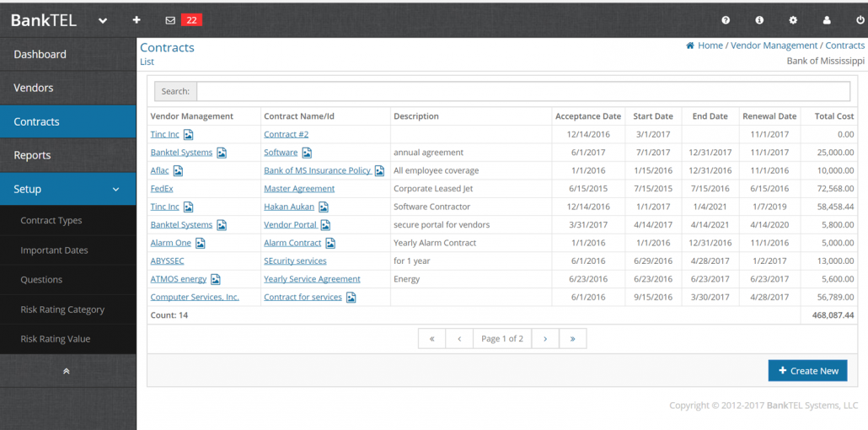Open the help question mark icon
Screen dimensions: 868x430
coord(726,20)
